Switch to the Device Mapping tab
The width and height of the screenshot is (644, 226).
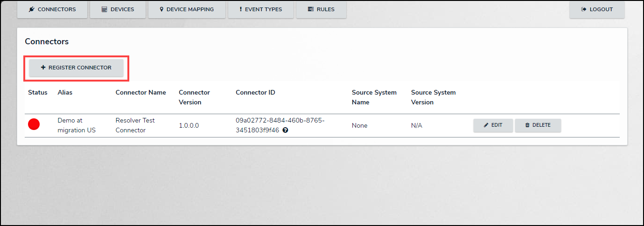point(187,9)
